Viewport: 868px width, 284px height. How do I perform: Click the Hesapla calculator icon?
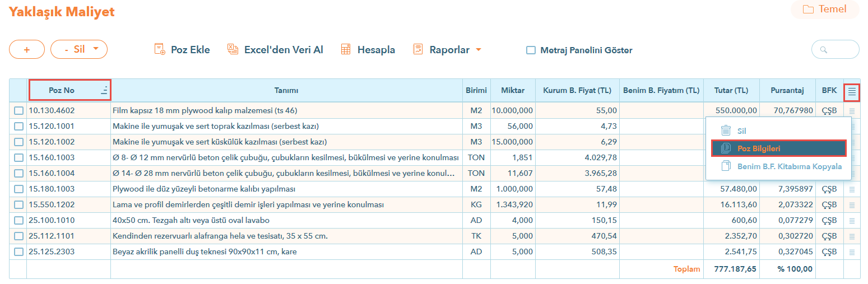(x=346, y=49)
